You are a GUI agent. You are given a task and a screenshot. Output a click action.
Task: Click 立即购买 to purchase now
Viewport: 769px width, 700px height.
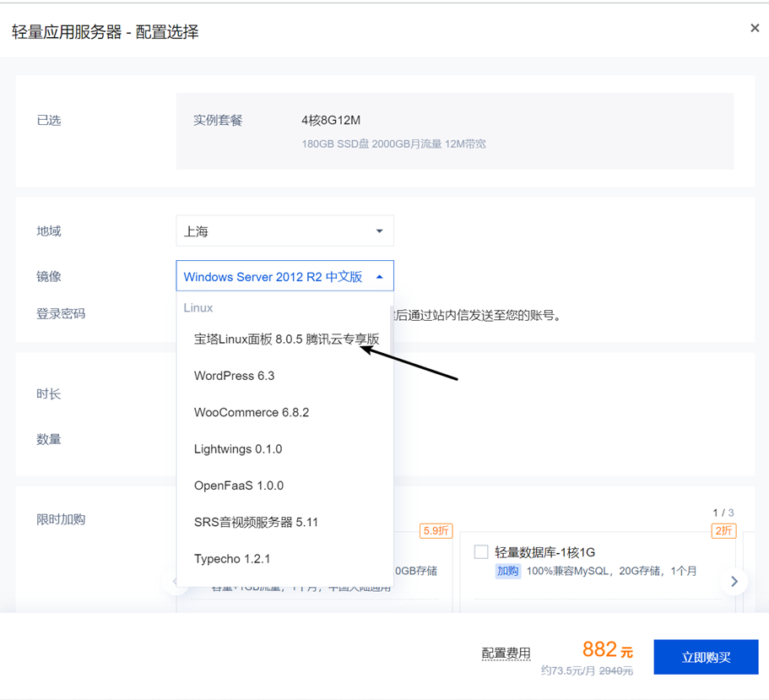(706, 657)
